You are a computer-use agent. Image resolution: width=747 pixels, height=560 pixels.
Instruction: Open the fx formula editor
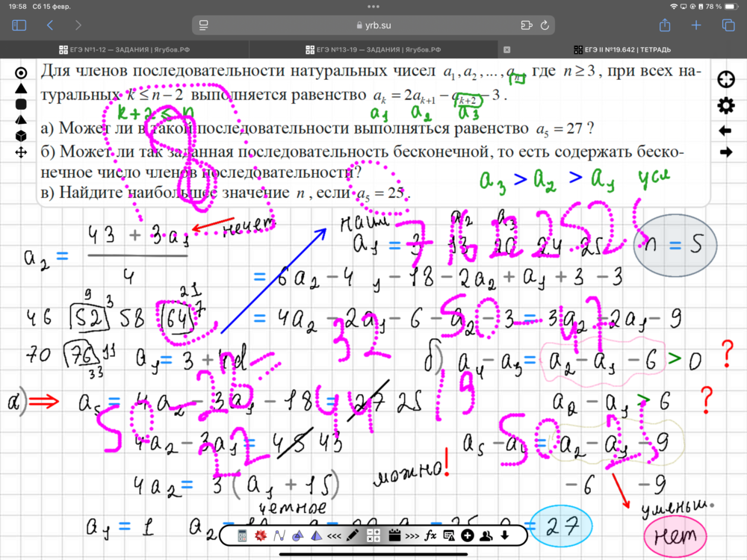pos(431,535)
